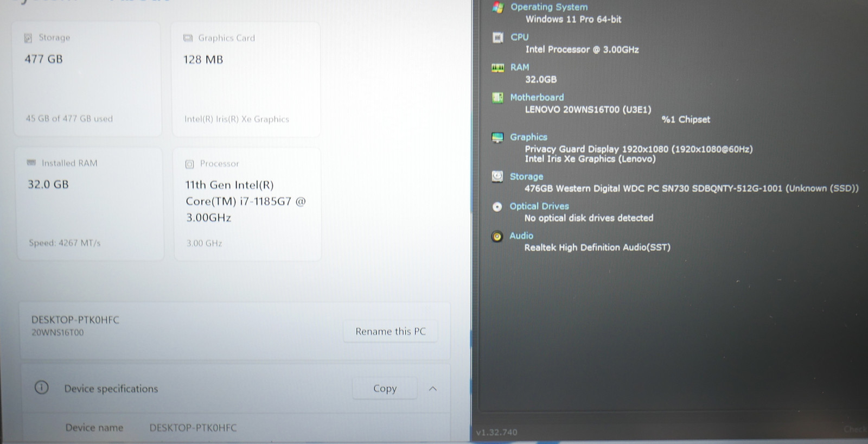Open the RAM heading in Speccy
Screen dimensions: 868x444
(x=519, y=67)
